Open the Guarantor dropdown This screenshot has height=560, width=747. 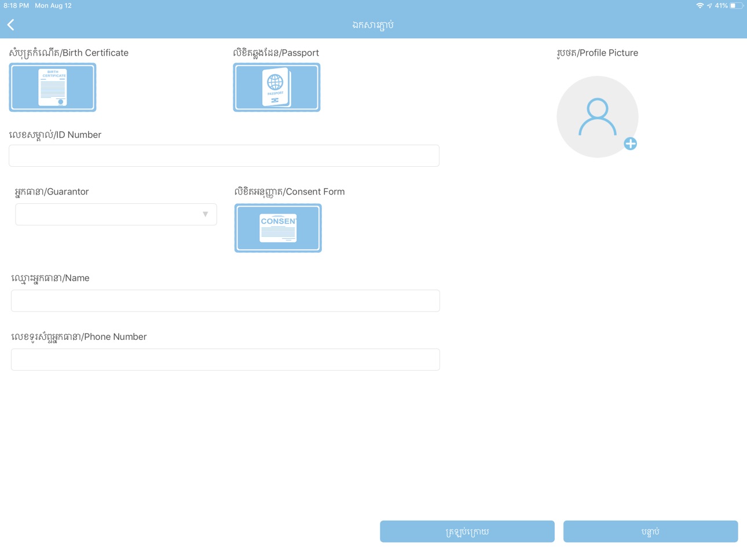(116, 214)
